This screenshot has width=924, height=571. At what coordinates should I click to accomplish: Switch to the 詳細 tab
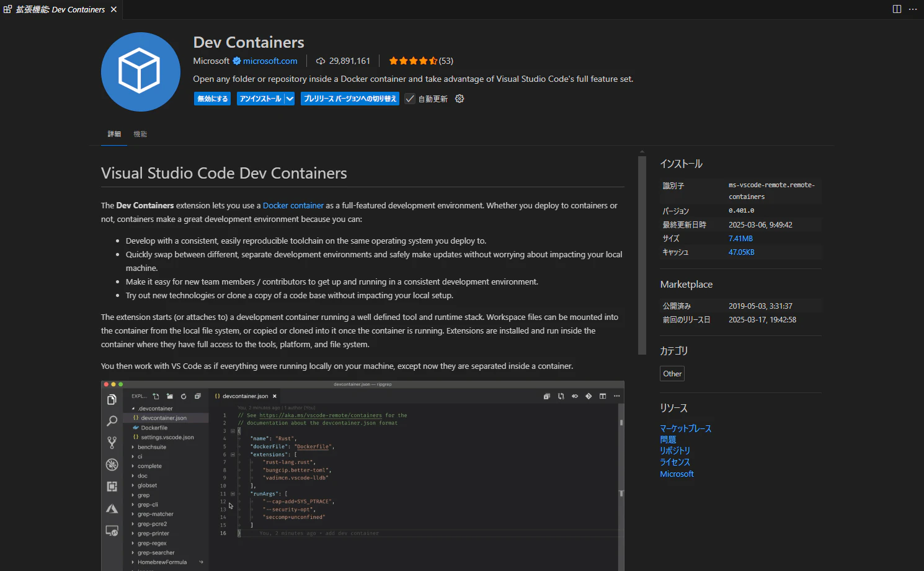[114, 134]
